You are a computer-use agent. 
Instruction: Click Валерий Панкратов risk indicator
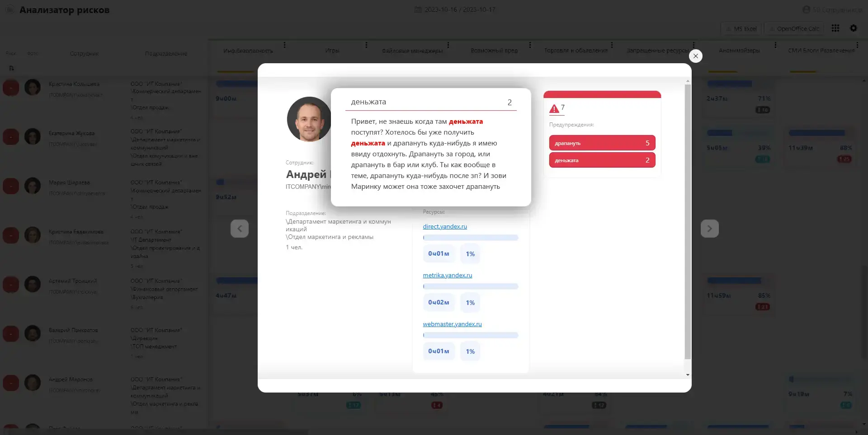[11, 333]
